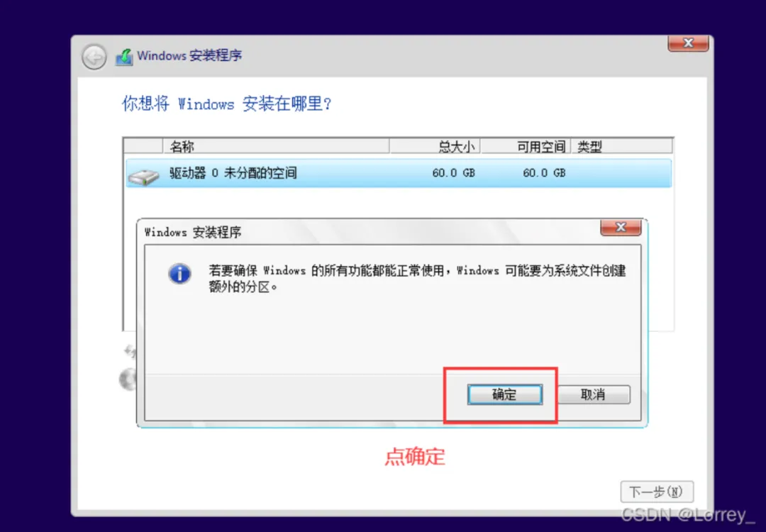Click the partially hidden refresh icon
Image resolution: width=766 pixels, height=532 pixels.
click(x=130, y=350)
